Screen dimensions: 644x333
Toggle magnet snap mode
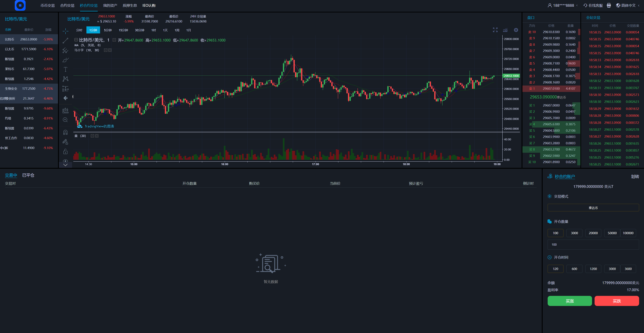pos(65,132)
